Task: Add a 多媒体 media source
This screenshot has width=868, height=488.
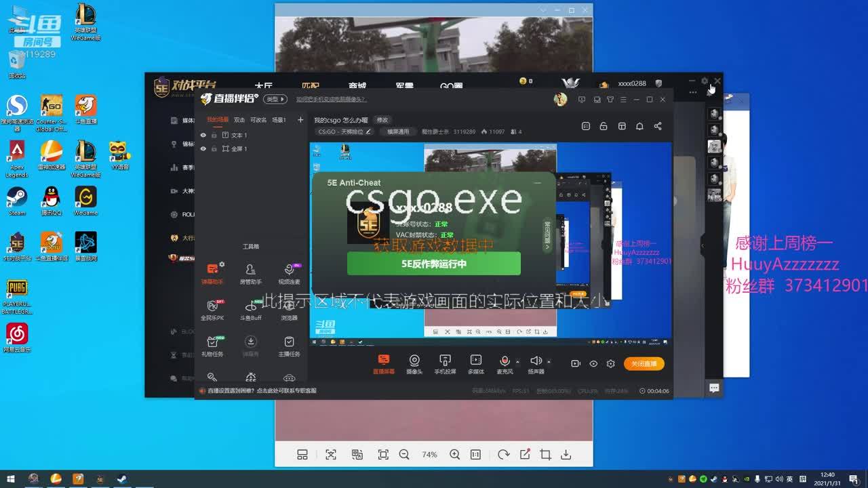Action: (x=476, y=364)
